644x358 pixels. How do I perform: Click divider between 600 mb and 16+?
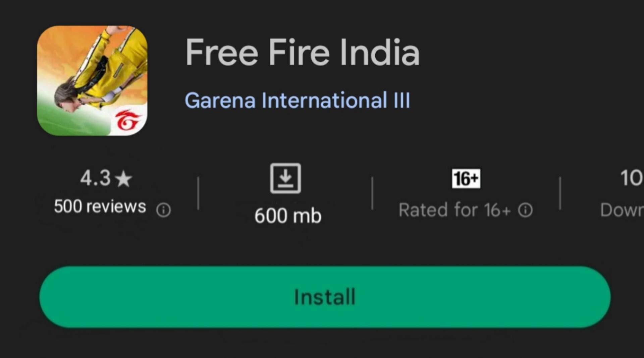(x=372, y=193)
